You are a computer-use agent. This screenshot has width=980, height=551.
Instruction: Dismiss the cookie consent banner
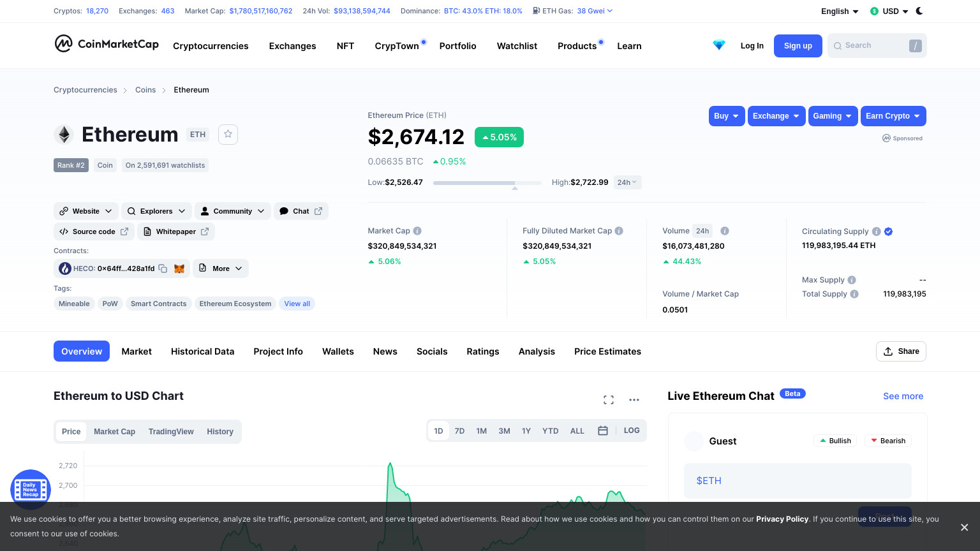point(964,527)
